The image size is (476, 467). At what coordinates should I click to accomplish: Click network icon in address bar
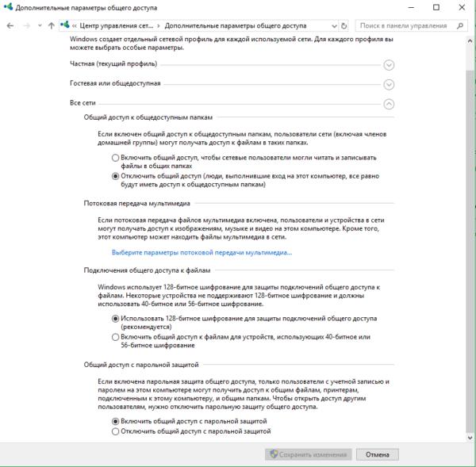pyautogui.click(x=65, y=25)
